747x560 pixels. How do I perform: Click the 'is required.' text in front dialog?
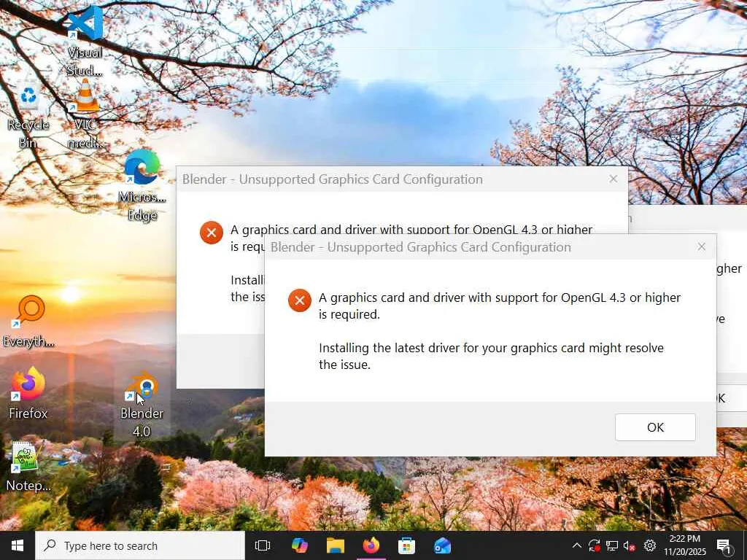[x=349, y=314]
